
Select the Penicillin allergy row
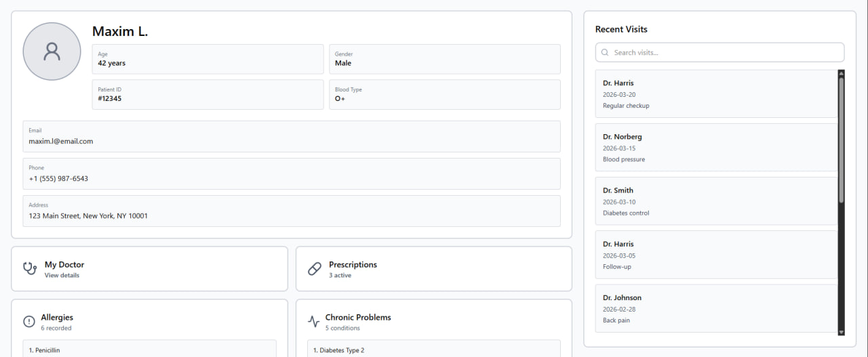pyautogui.click(x=150, y=349)
